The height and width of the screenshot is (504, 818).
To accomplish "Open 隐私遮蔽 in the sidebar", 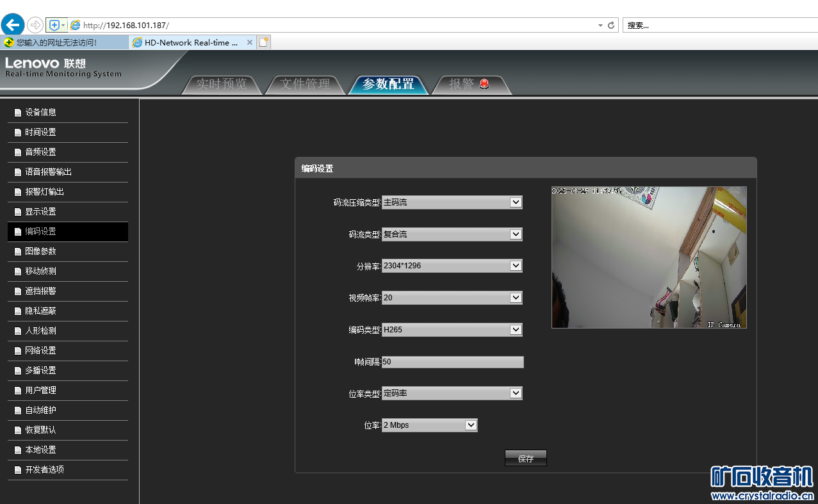I will point(68,311).
